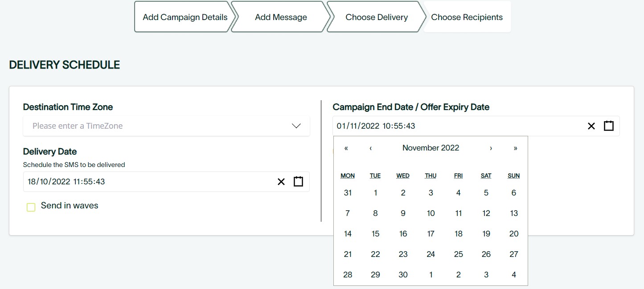This screenshot has height=289, width=644.
Task: Go to the Choose Recipients step
Action: coord(467,17)
